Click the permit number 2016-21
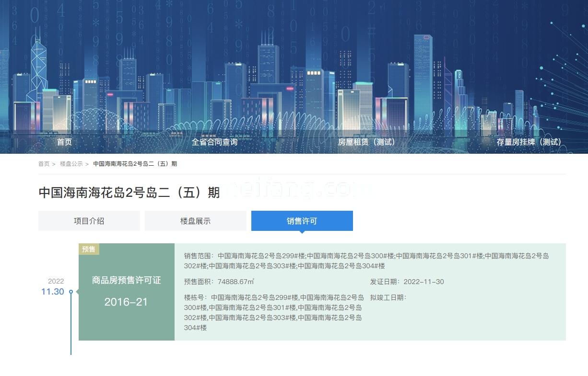The width and height of the screenshot is (588, 376). [x=126, y=302]
